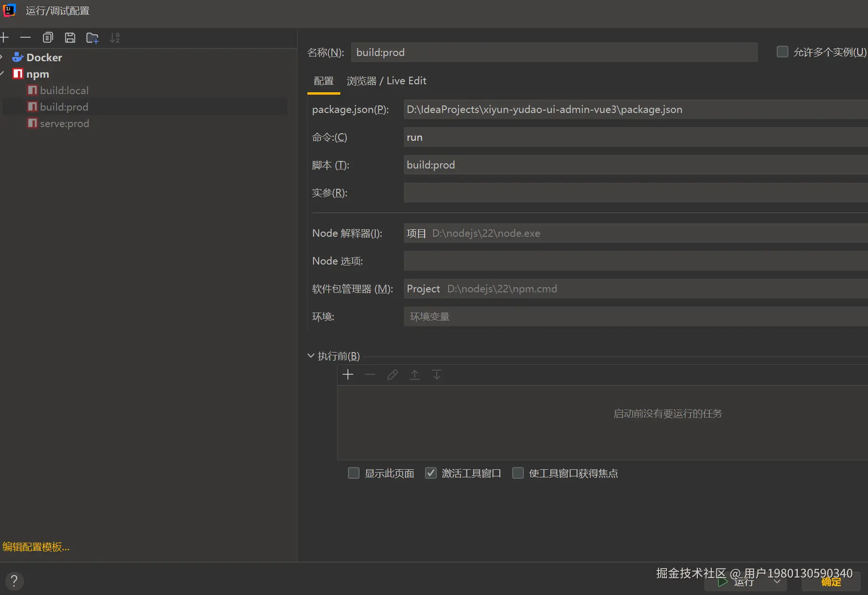The height and width of the screenshot is (595, 868).
Task: Open the help question mark
Action: (14, 581)
